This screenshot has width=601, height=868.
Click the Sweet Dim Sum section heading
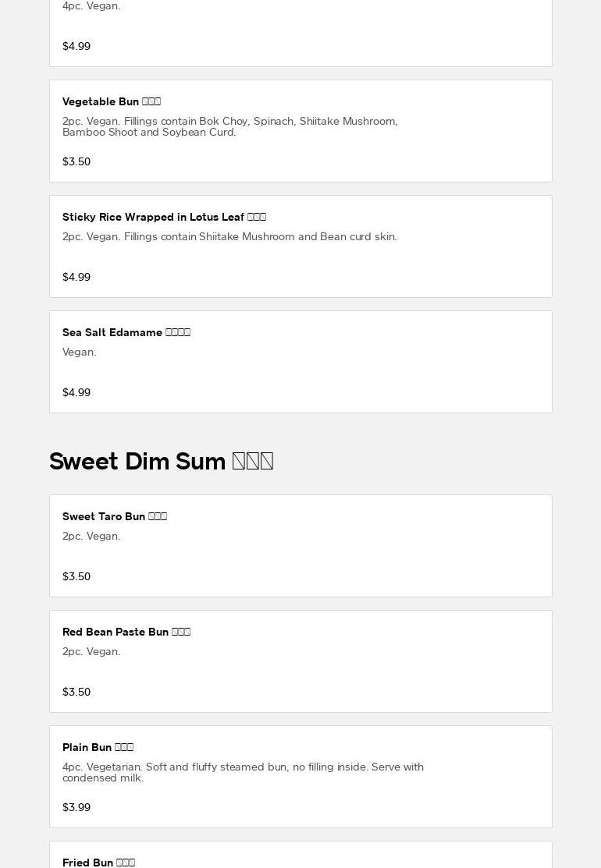pyautogui.click(x=161, y=461)
